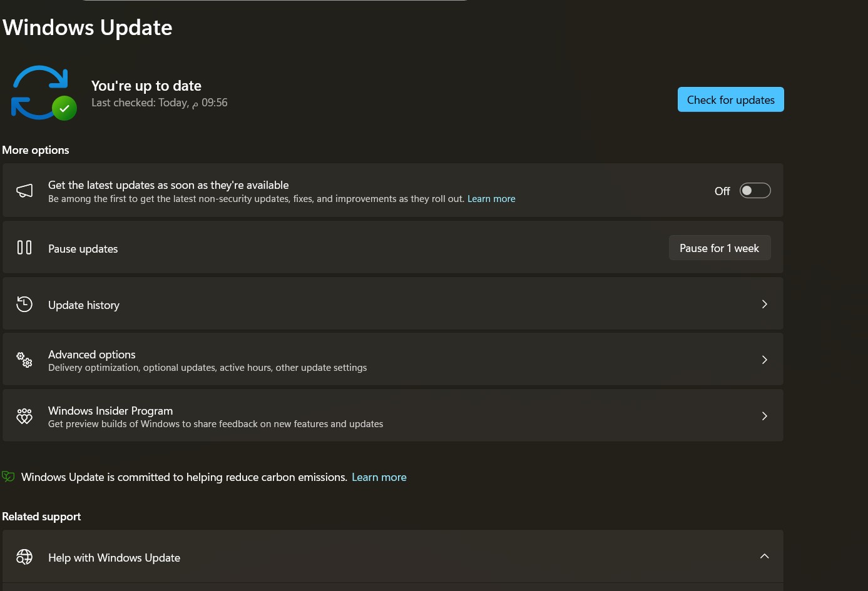
Task: Click the Help with Windows Update label
Action: [115, 558]
